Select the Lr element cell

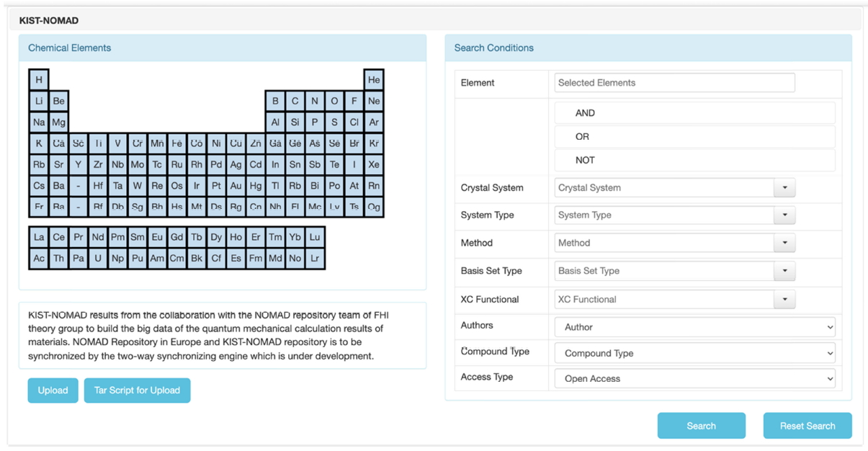click(x=315, y=258)
